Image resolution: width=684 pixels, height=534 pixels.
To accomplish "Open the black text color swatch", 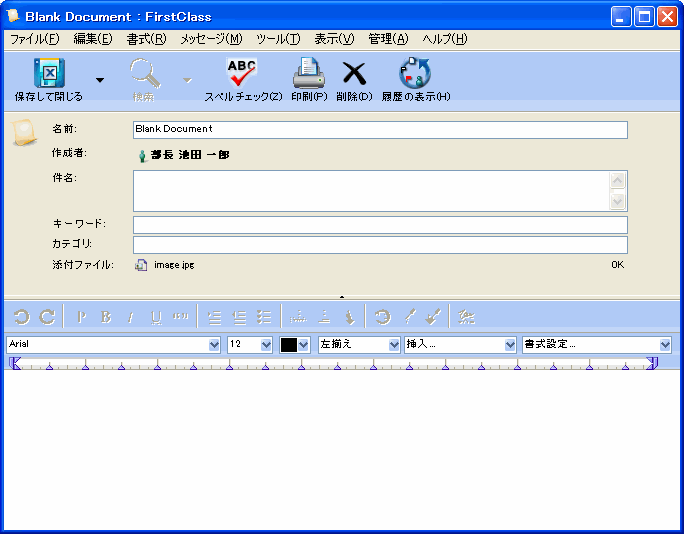I will click(x=295, y=345).
